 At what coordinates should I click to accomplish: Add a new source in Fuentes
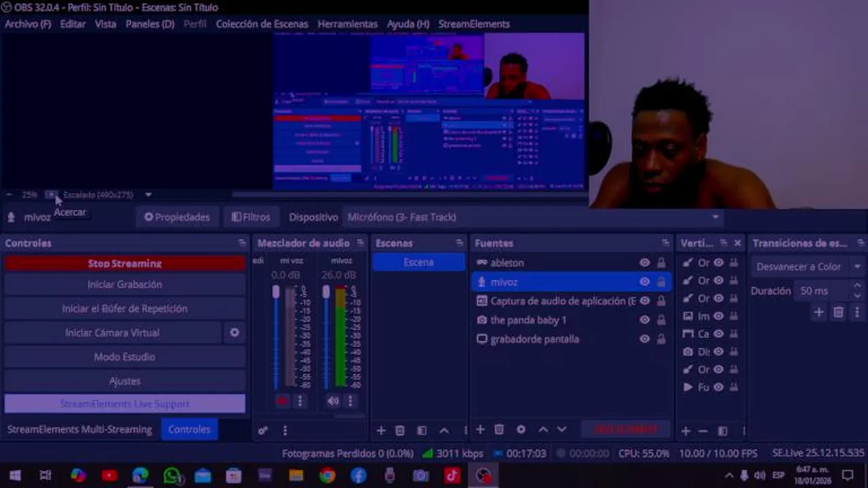pos(480,430)
